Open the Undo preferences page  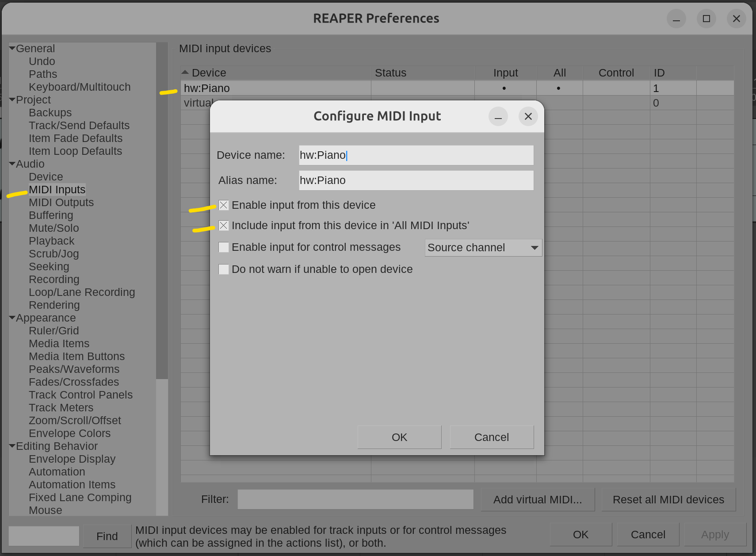click(x=42, y=61)
